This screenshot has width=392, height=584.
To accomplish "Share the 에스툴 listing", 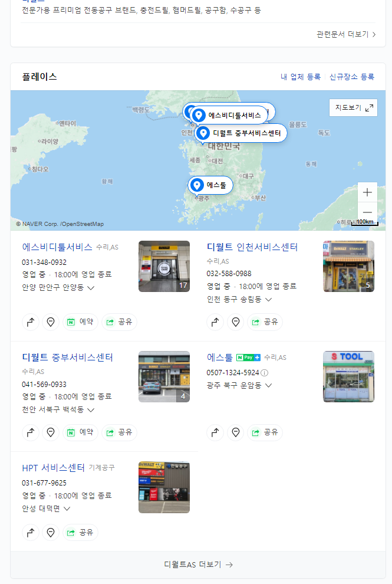I will (265, 432).
